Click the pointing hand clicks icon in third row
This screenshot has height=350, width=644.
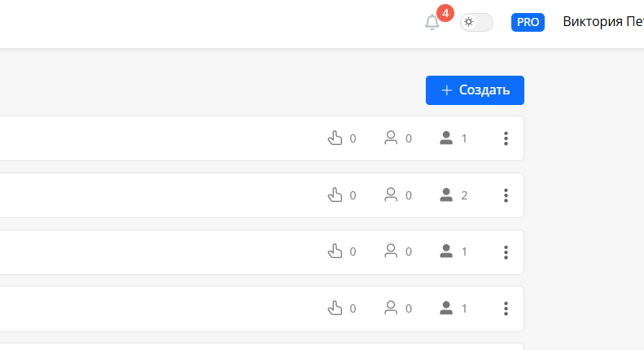pyautogui.click(x=335, y=252)
